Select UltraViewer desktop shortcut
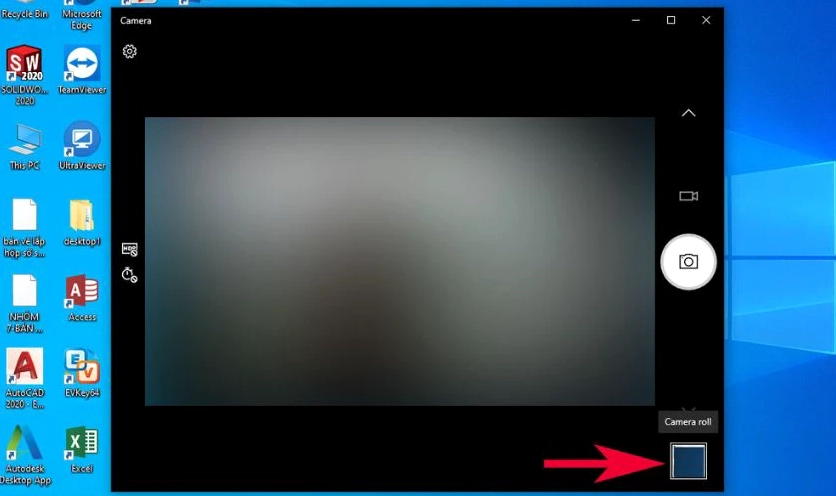836x496 pixels. click(x=82, y=146)
